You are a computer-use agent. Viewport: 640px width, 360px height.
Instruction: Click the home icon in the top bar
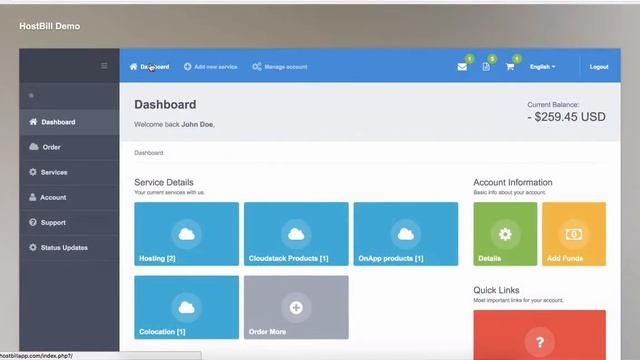coord(133,67)
